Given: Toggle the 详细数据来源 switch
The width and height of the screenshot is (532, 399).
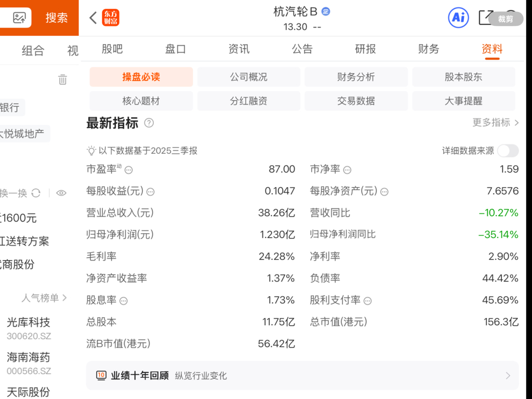Looking at the screenshot, I should (x=508, y=151).
